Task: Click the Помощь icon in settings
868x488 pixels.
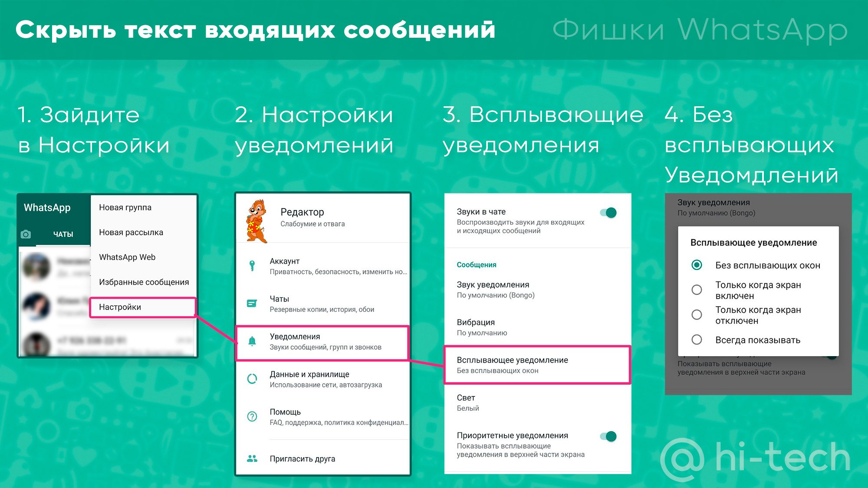Action: (251, 413)
